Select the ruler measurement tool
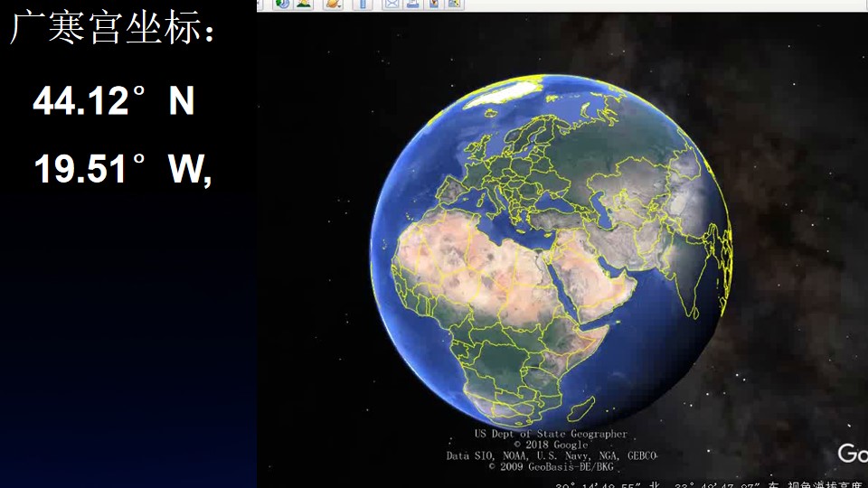Screen dimensions: 868x488 (x=363, y=4)
